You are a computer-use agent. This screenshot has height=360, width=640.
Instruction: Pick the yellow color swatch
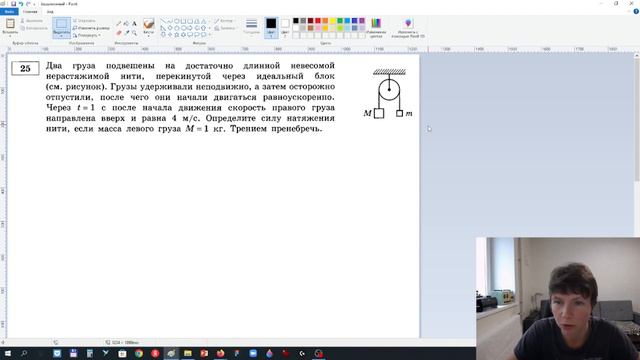coord(333,21)
